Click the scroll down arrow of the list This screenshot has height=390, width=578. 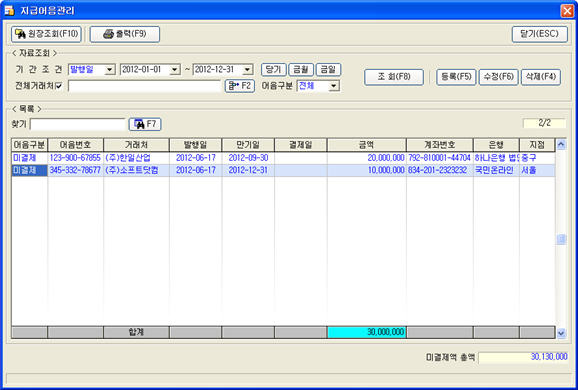(561, 333)
